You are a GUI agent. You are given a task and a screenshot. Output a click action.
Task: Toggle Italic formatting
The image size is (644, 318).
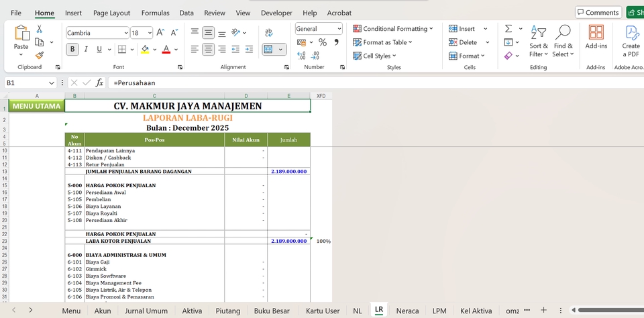click(x=86, y=49)
